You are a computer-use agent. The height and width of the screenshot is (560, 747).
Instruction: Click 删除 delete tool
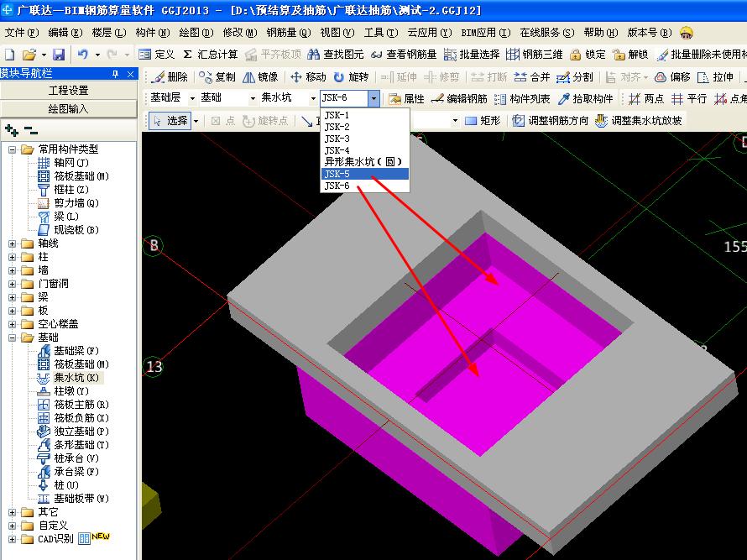pos(170,76)
